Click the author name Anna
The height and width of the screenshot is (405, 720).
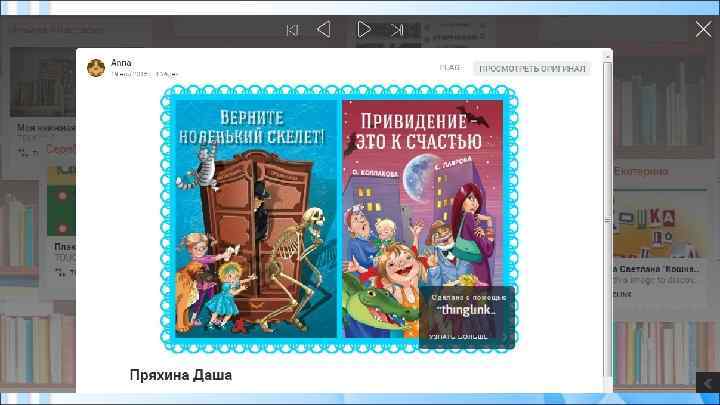coord(121,63)
